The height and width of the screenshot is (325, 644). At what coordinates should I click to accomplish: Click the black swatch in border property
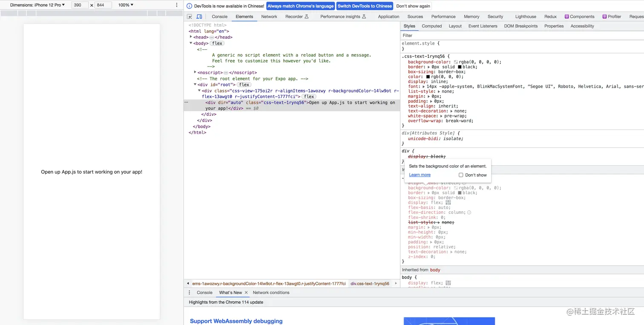460,67
